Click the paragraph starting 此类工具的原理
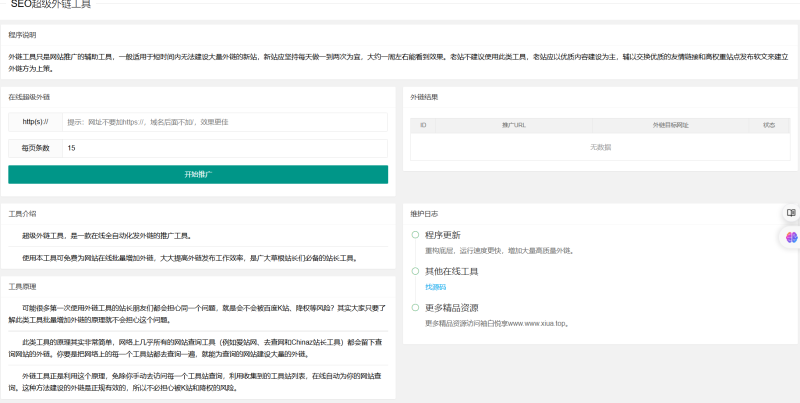800x403 pixels. tap(196, 348)
